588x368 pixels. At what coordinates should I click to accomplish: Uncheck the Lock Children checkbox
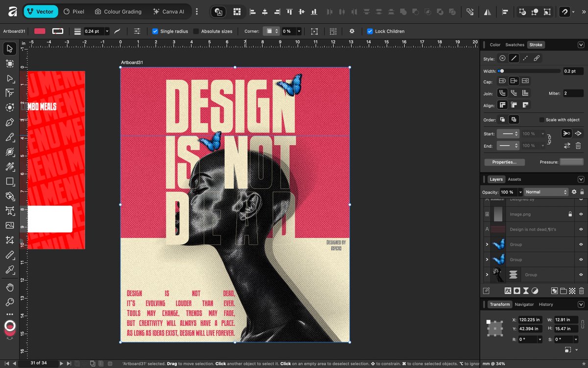tap(370, 31)
